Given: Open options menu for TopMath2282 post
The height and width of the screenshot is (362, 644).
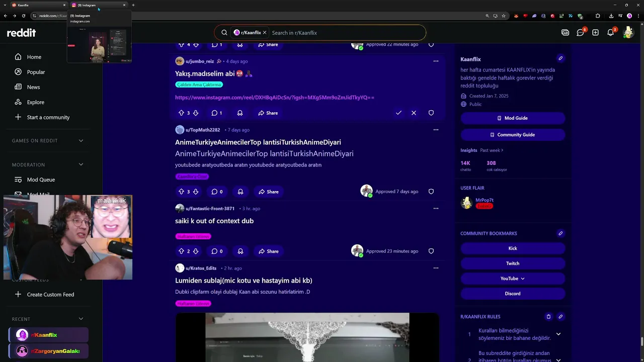Looking at the screenshot, I should [436, 130].
